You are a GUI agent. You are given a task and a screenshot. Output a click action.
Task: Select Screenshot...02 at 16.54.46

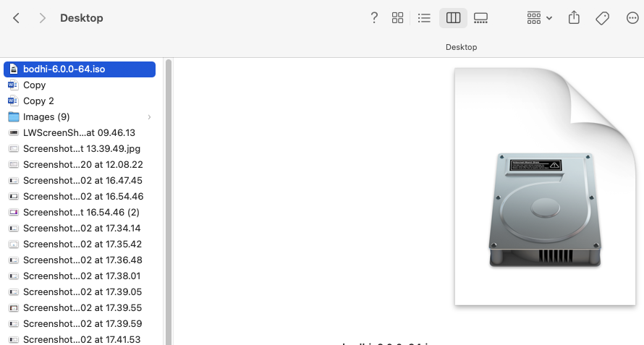click(x=80, y=196)
